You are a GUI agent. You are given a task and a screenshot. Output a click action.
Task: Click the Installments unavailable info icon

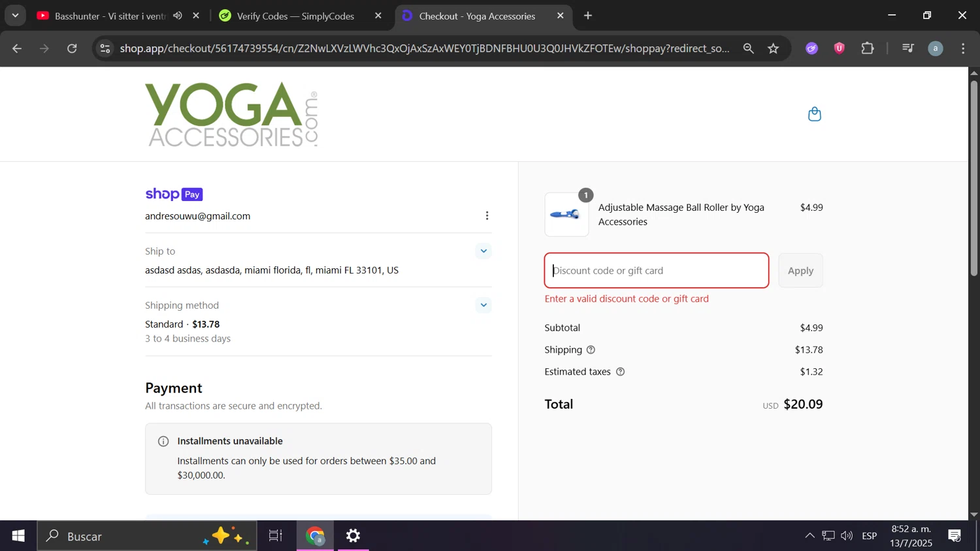pos(163,441)
